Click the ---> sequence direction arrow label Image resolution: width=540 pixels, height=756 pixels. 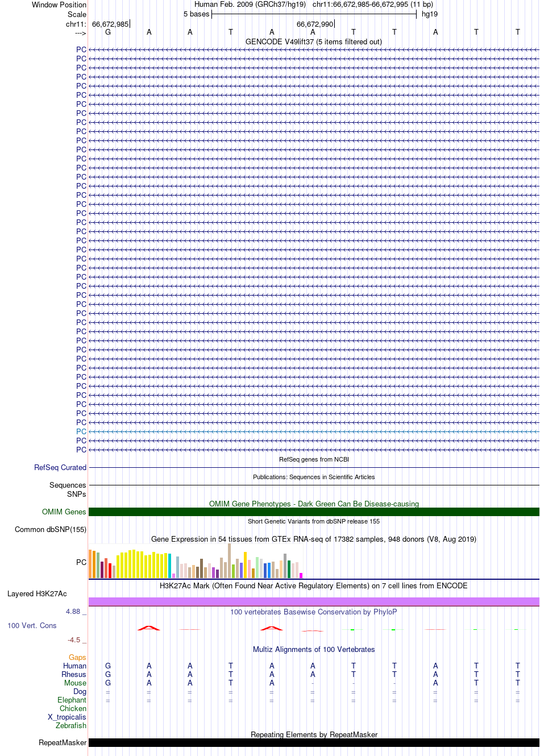[x=80, y=33]
